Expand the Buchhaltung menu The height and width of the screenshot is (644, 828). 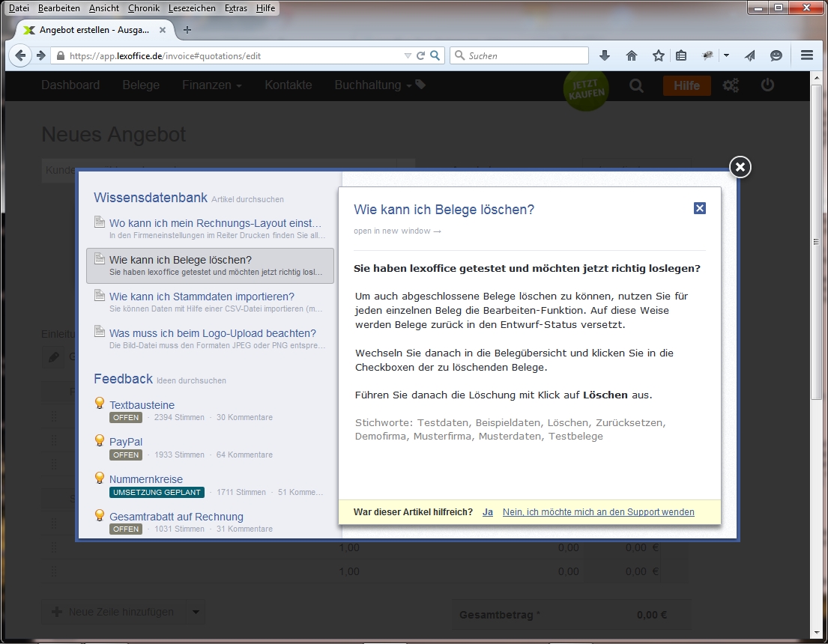tap(373, 85)
